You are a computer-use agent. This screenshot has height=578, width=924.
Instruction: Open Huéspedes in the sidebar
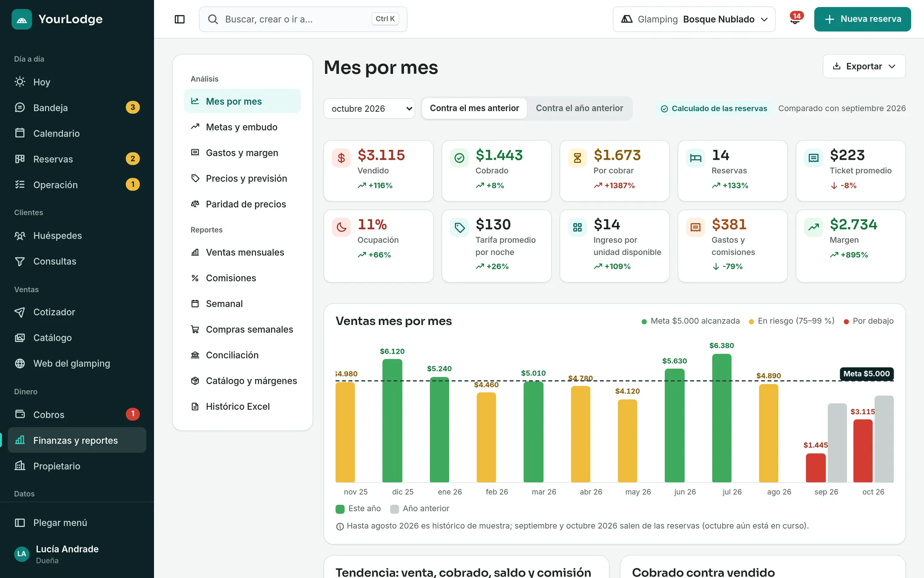coord(77,235)
